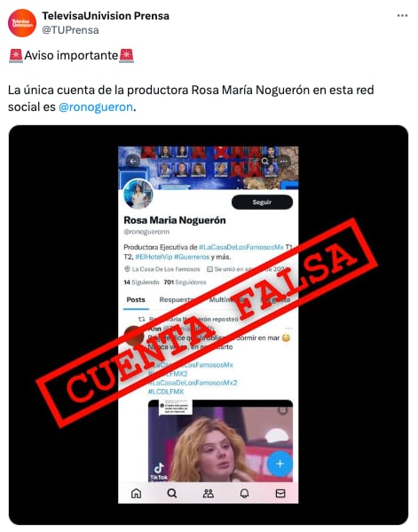Open the profile banner's three-dot menu
The image size is (418, 532).
(284, 161)
